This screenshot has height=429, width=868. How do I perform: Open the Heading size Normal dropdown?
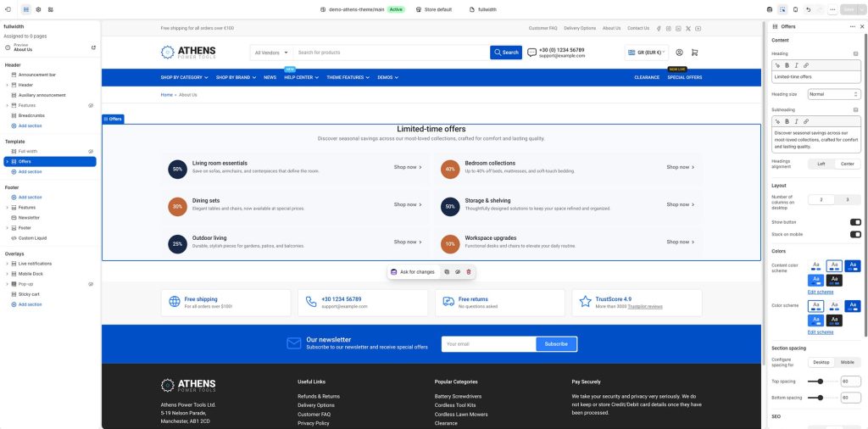point(834,94)
